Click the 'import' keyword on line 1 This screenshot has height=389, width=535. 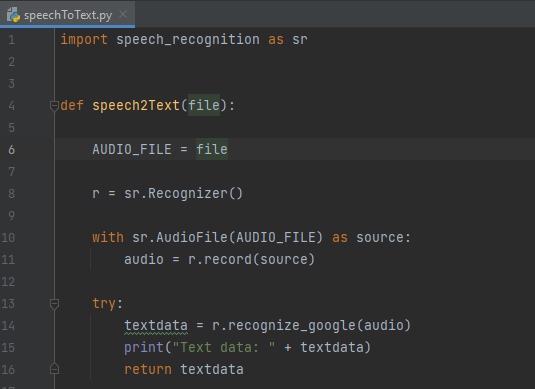pyautogui.click(x=84, y=40)
